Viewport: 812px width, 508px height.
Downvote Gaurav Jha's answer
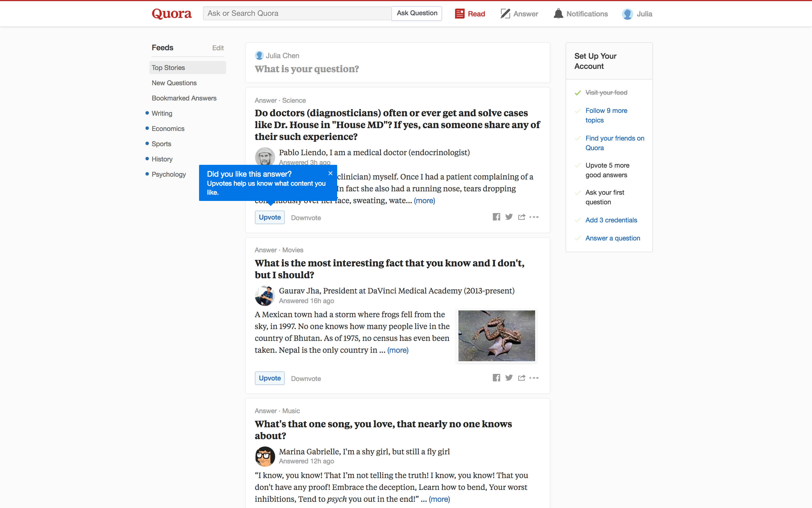tap(306, 379)
